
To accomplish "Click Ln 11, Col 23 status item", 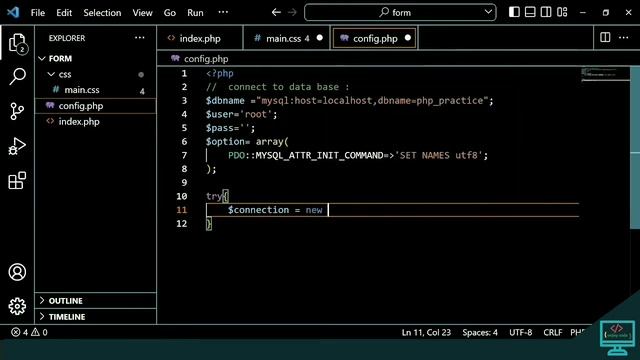I will (x=426, y=332).
